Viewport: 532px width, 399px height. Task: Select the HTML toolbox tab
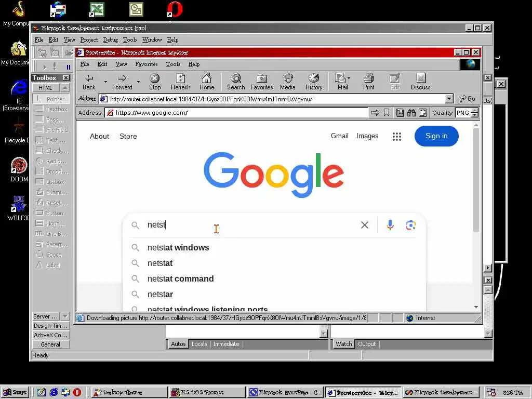[x=45, y=88]
